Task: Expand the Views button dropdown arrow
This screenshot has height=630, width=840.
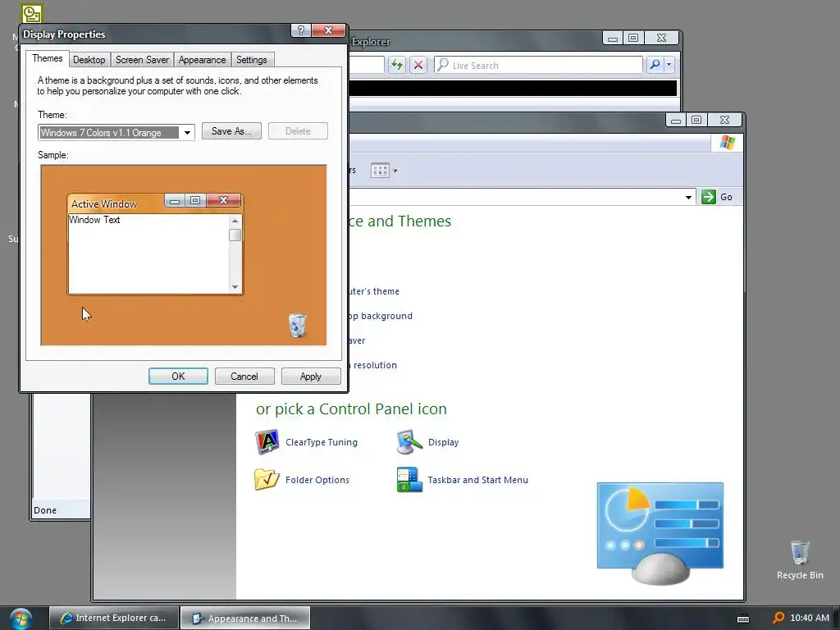Action: [x=395, y=171]
